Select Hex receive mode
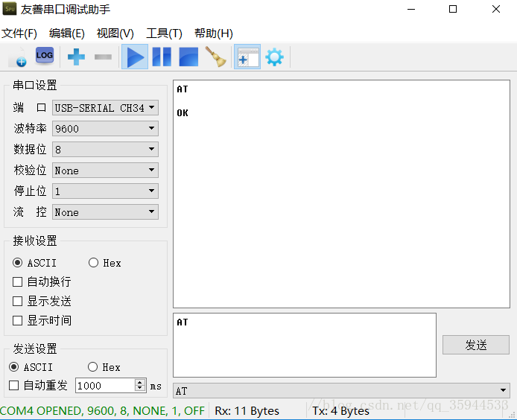517x420 pixels. tap(105, 263)
